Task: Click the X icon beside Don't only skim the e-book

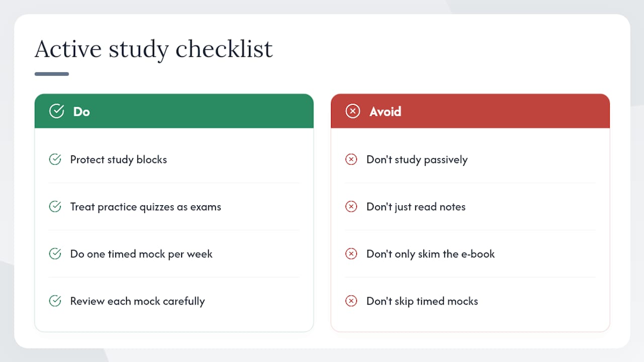Action: click(351, 254)
